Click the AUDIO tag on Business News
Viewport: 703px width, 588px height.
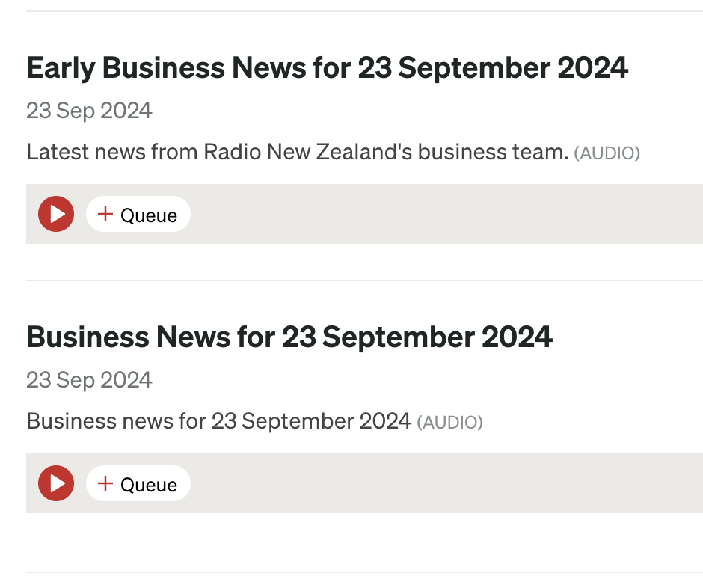450,422
